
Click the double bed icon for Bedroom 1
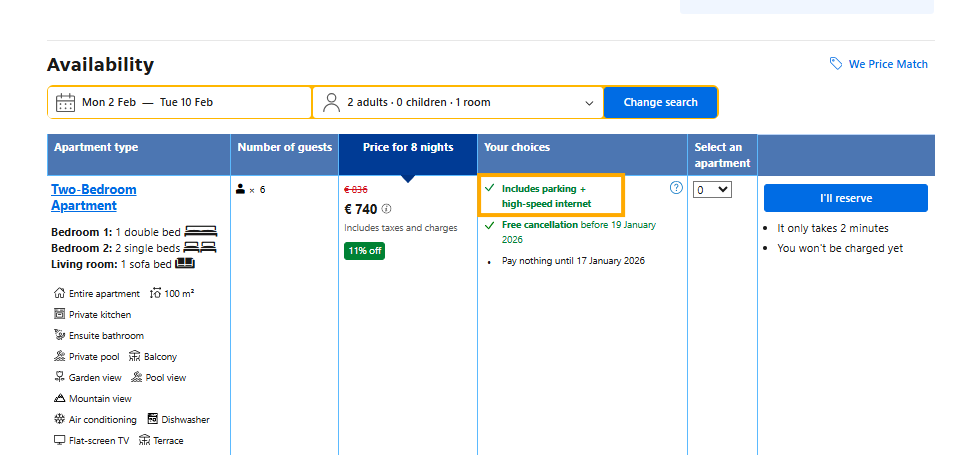(x=201, y=232)
